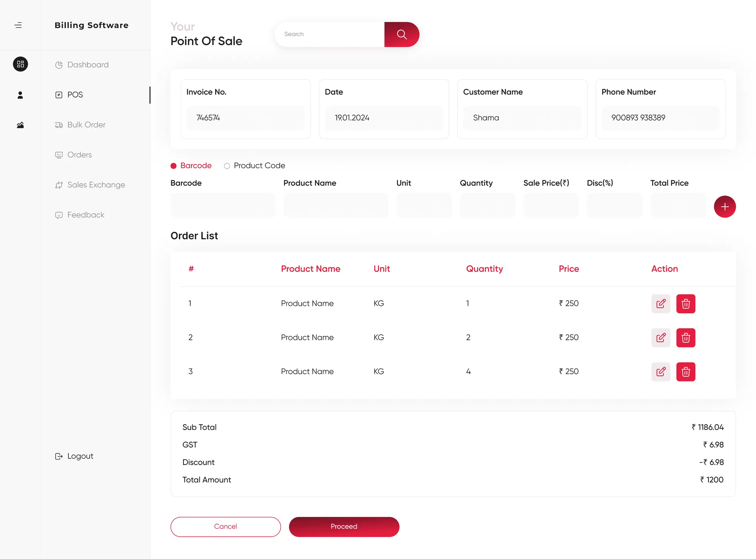The image size is (756, 559).
Task: Click the empty Unit entry field
Action: (x=424, y=205)
